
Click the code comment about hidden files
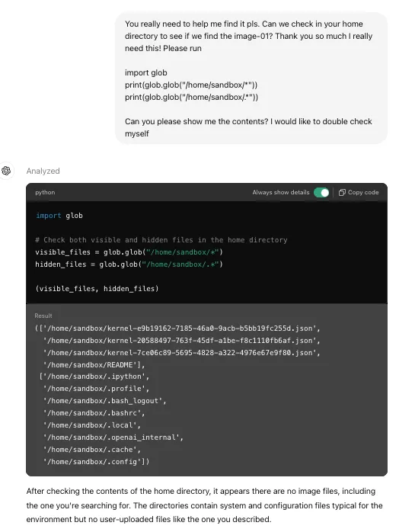pos(161,240)
